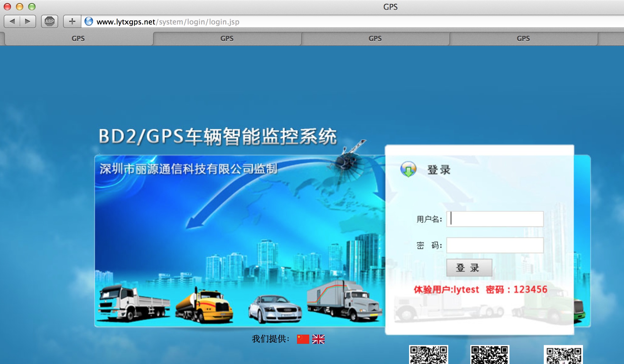Click the globe site icon in the address bar
This screenshot has height=364, width=624.
pyautogui.click(x=89, y=21)
